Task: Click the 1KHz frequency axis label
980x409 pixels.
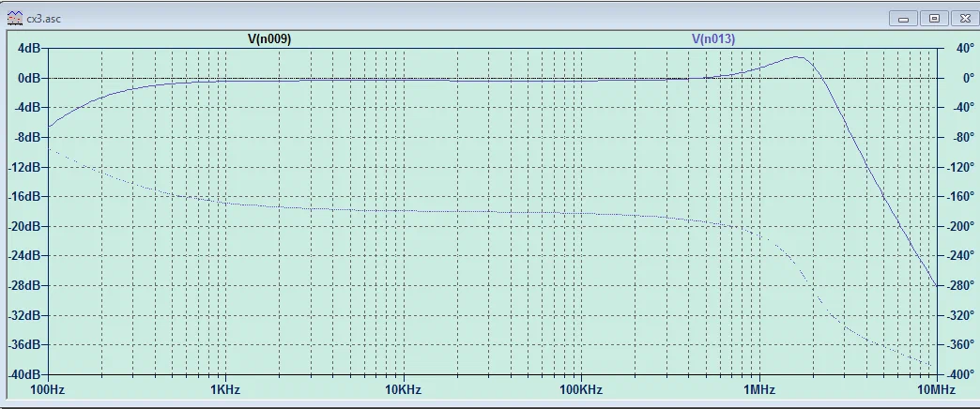Action: pyautogui.click(x=225, y=389)
